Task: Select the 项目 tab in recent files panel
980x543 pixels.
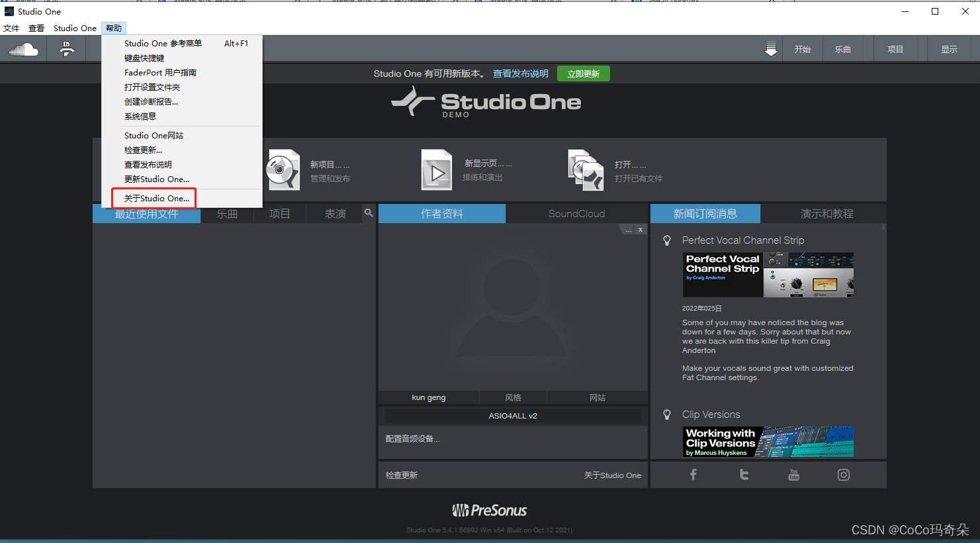Action: tap(280, 214)
